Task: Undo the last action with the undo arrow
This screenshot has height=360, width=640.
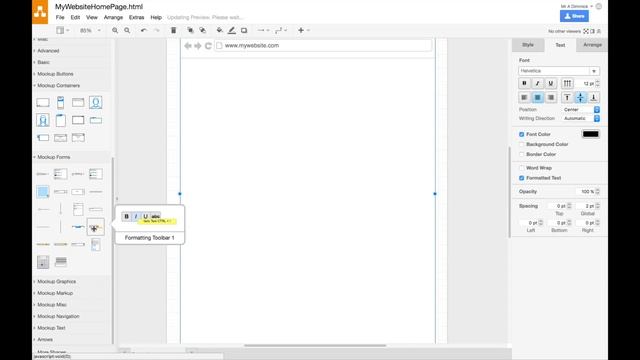Action: click(x=144, y=30)
